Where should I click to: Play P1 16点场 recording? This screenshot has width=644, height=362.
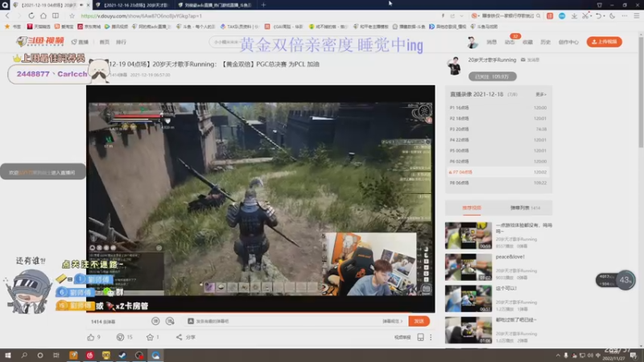click(498, 108)
